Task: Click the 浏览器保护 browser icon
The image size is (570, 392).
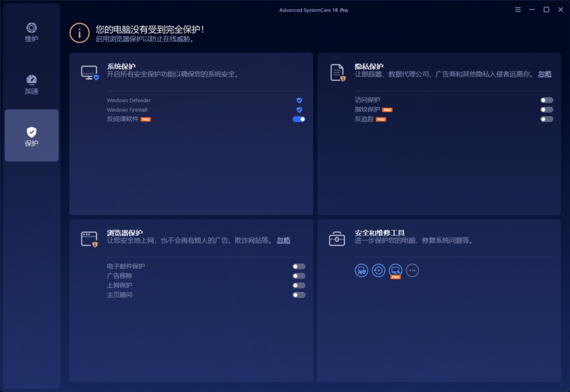Action: [89, 238]
